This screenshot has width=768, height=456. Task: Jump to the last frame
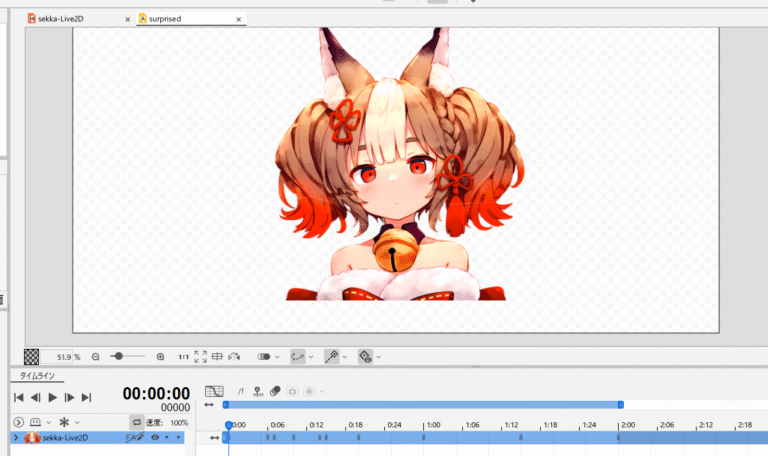(x=87, y=397)
